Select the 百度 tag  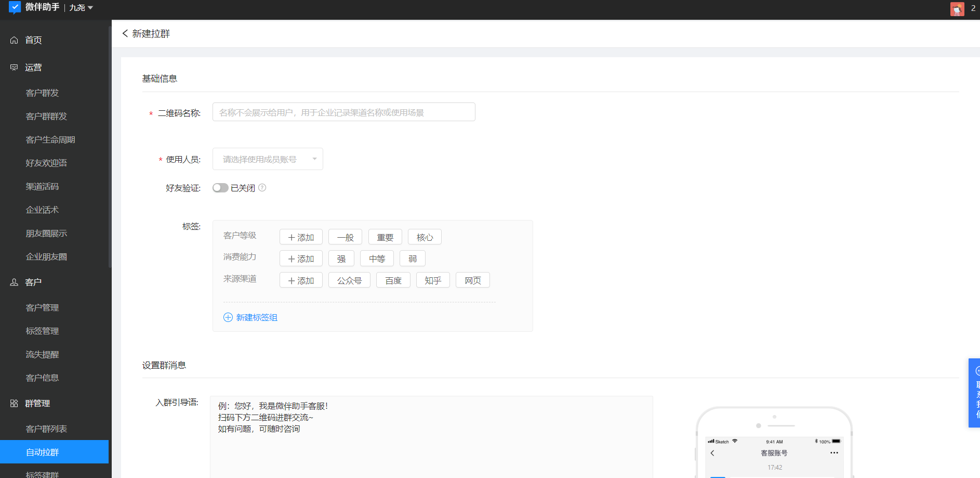click(393, 280)
